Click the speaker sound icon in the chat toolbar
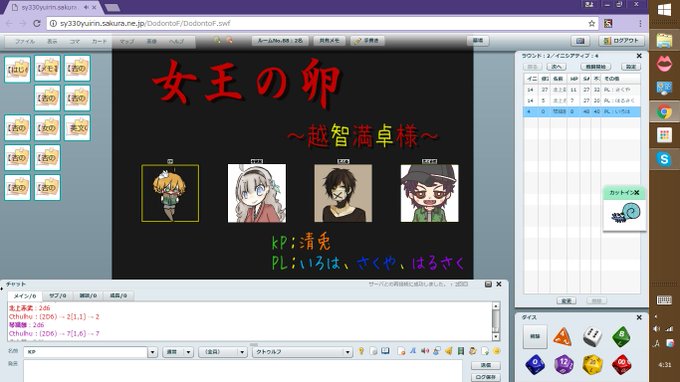Screen dimensions: 680x382 (x=425, y=351)
